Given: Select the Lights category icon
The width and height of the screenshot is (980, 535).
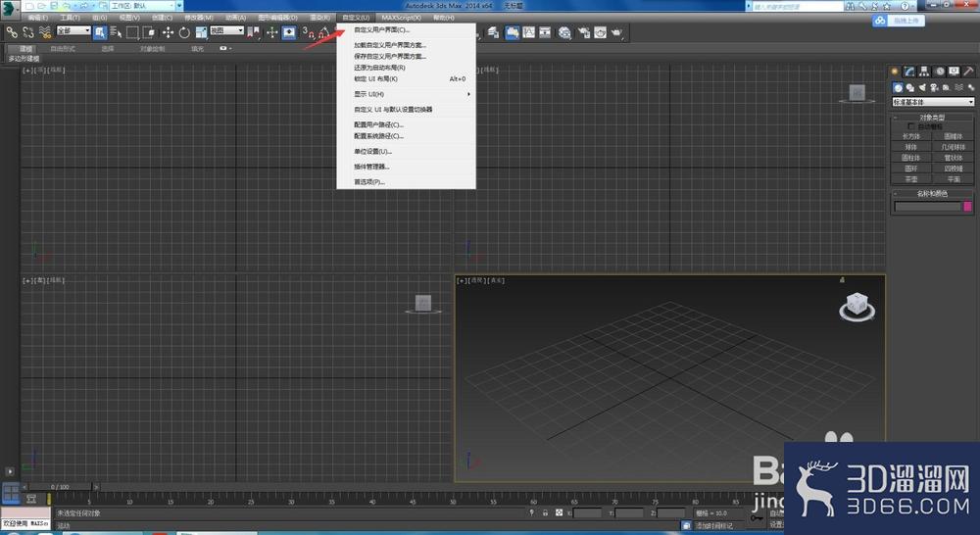Looking at the screenshot, I should pos(922,88).
